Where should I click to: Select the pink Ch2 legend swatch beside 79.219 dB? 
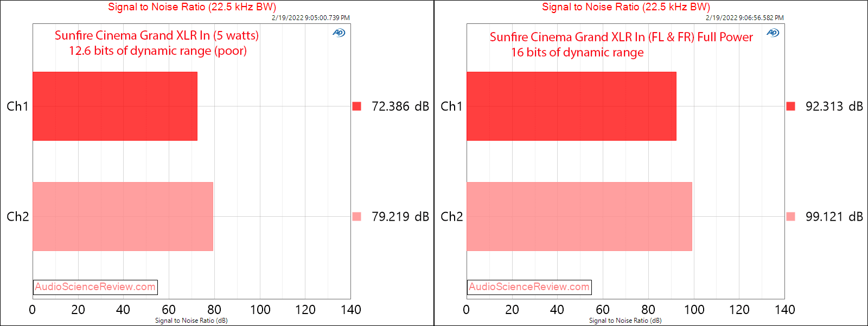click(x=357, y=216)
